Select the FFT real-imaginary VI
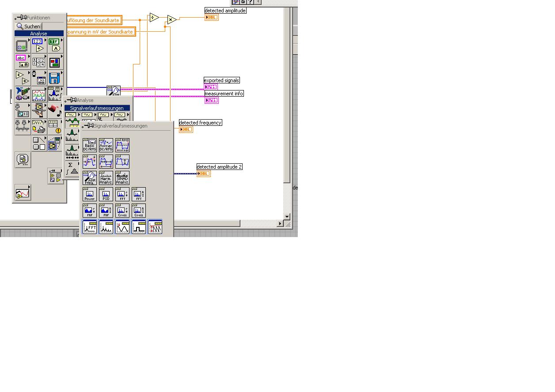555x392 pixels. click(x=139, y=194)
